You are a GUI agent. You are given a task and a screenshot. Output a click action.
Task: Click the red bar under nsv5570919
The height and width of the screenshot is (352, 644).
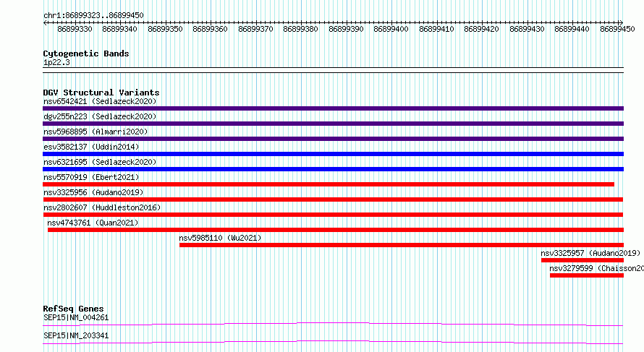[x=329, y=184]
